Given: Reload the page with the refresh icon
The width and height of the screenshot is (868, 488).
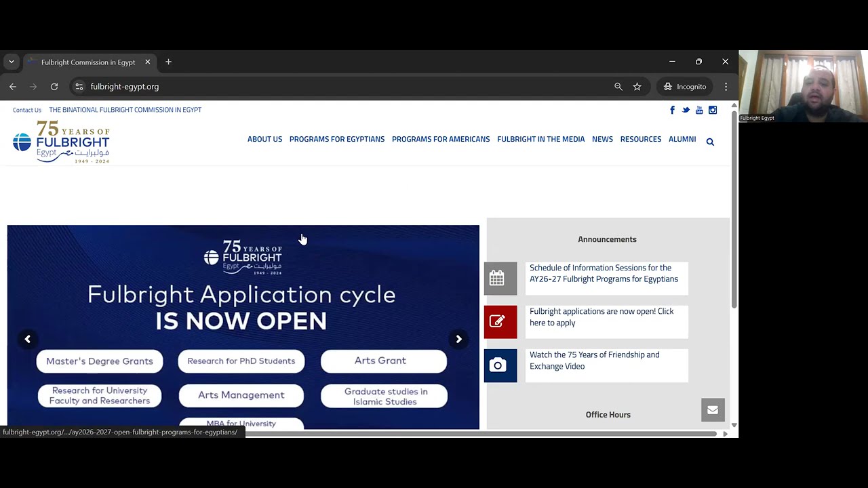Looking at the screenshot, I should [x=54, y=87].
